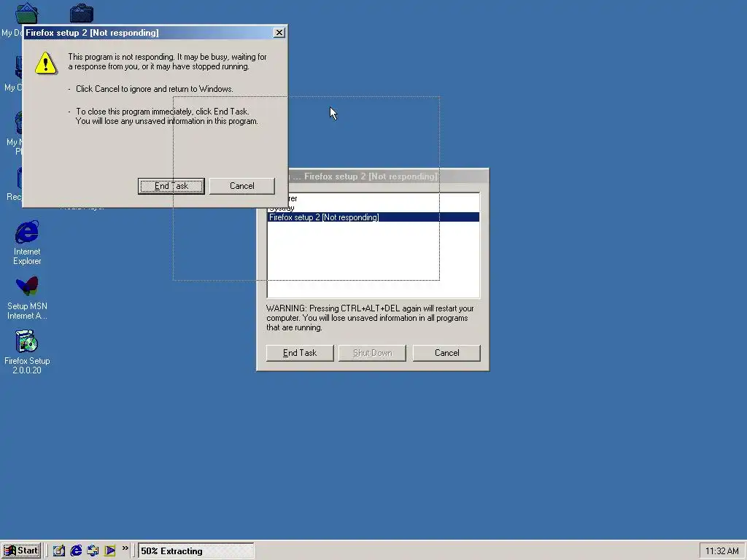The height and width of the screenshot is (560, 747).
Task: Open Firefox Setup 2.0.0.20 desktop icon
Action: click(27, 351)
